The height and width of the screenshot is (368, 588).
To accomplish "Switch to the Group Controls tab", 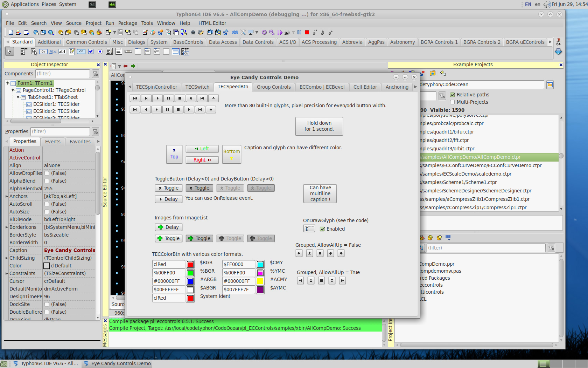I will point(274,87).
